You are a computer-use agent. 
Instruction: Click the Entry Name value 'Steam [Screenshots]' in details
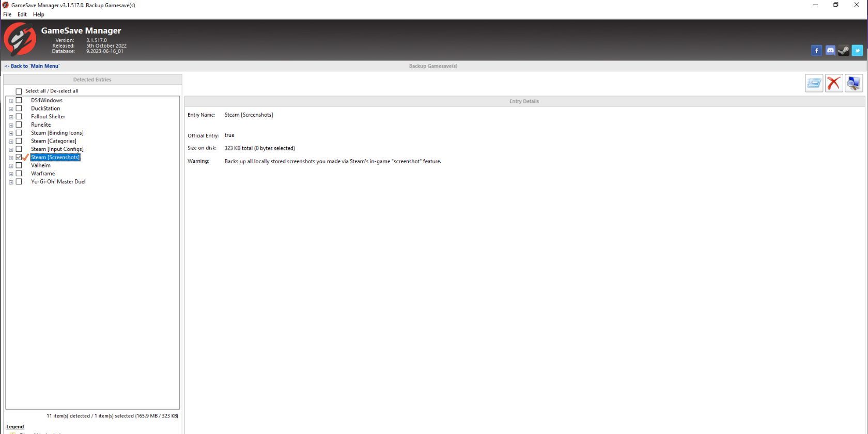[249, 115]
